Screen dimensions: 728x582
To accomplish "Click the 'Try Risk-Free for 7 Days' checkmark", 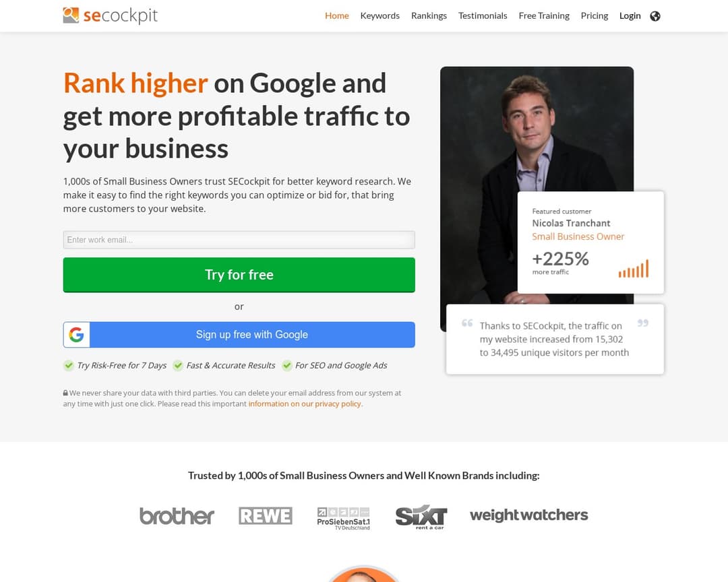I will pyautogui.click(x=69, y=365).
